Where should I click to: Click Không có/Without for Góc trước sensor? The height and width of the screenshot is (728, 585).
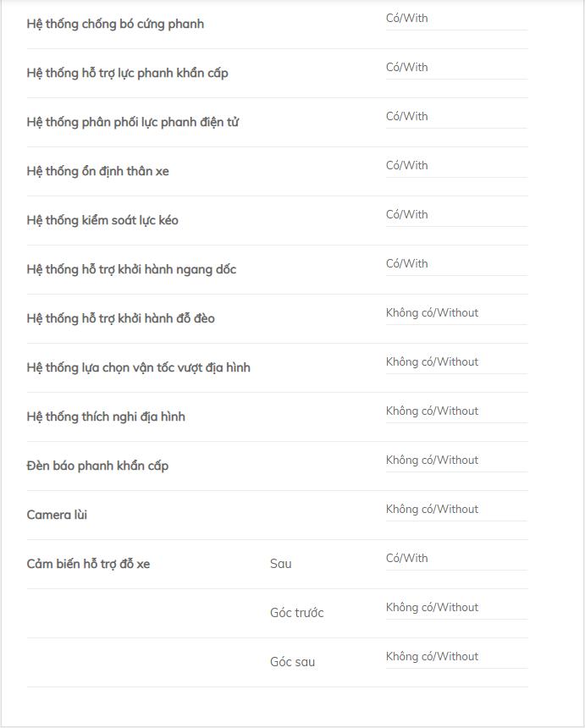(432, 607)
